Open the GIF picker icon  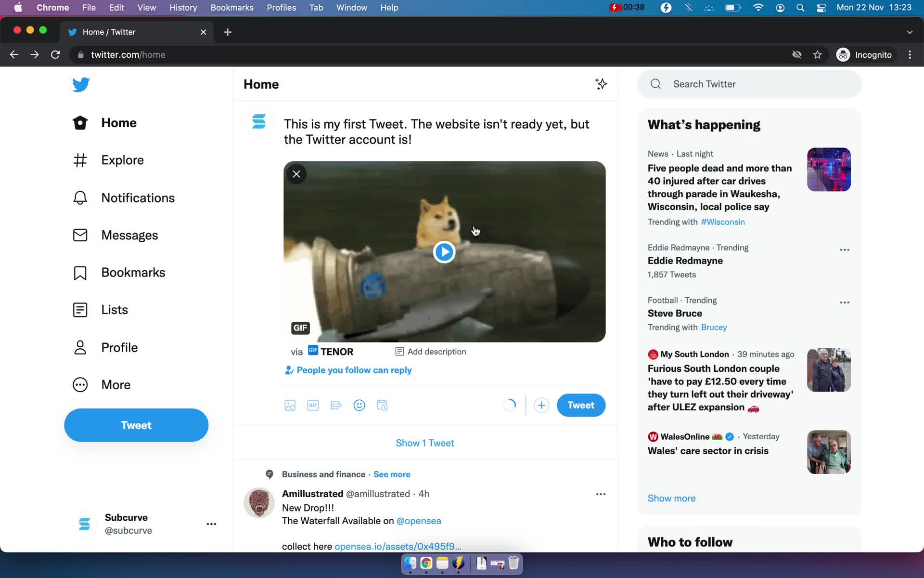point(313,405)
